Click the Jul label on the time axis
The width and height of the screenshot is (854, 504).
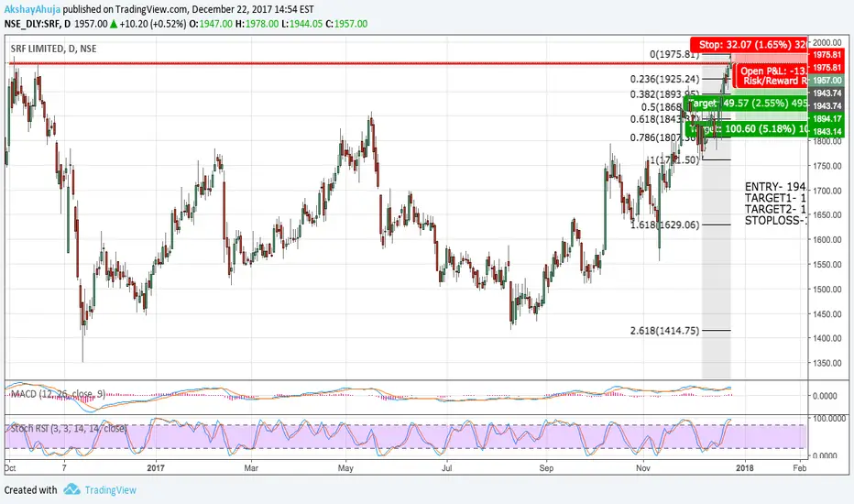tap(446, 467)
